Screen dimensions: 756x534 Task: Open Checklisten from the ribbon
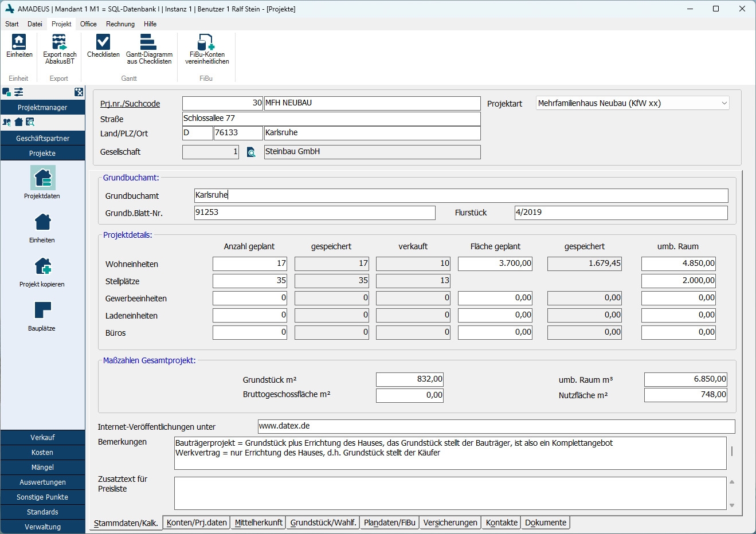click(103, 44)
